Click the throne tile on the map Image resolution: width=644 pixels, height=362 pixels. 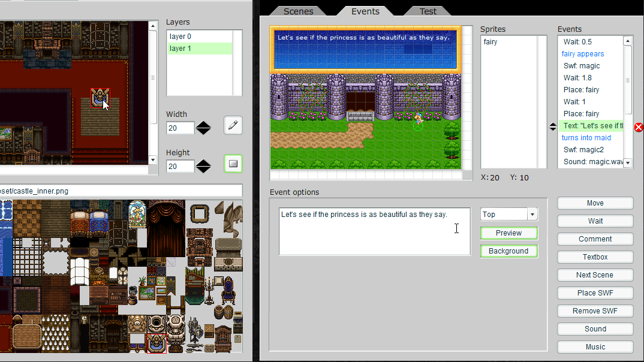100,96
